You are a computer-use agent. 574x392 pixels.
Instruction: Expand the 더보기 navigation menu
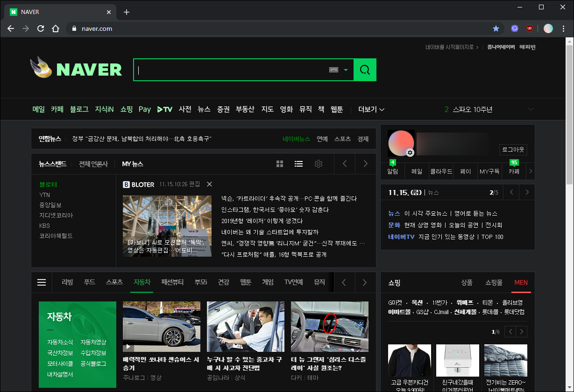371,110
